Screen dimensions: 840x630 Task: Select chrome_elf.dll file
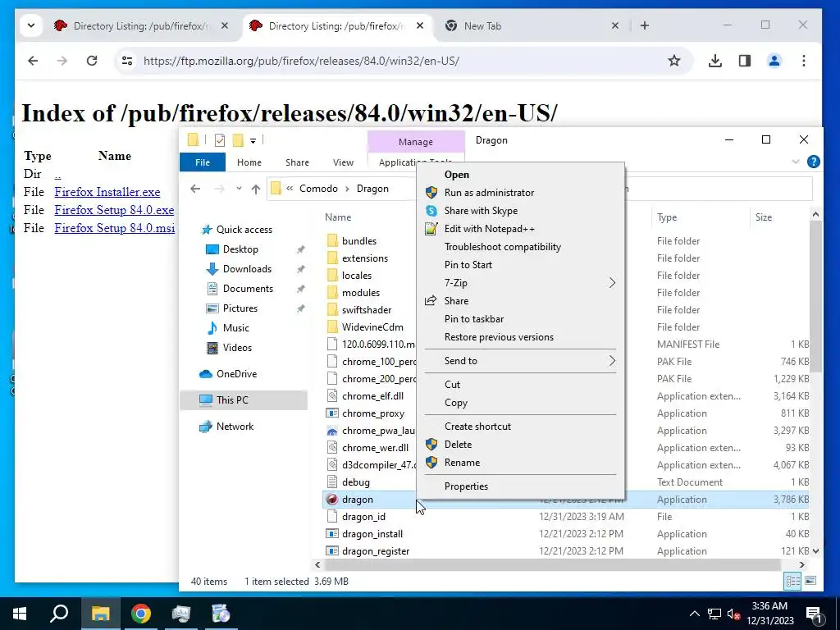pos(372,396)
